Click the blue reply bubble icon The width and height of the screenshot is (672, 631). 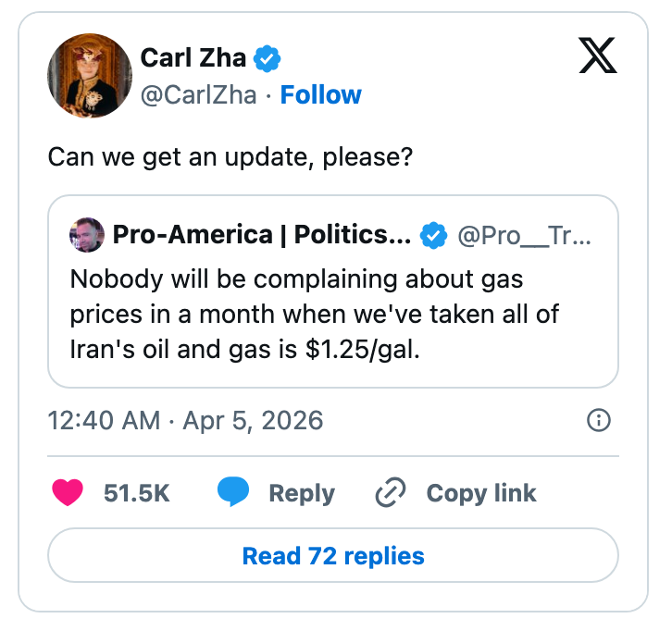(233, 493)
